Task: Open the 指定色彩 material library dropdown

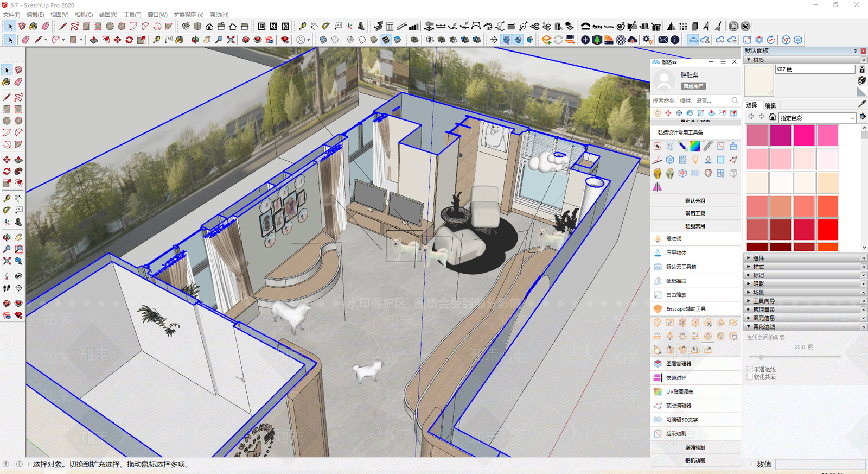Action: click(x=818, y=118)
